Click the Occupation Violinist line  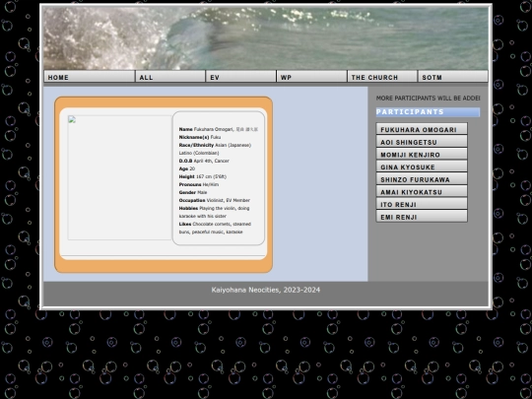[215, 200]
